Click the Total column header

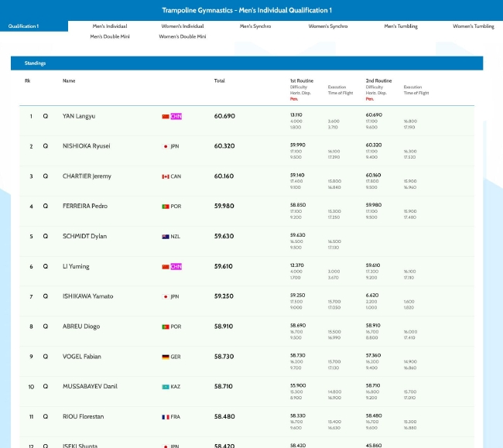[x=220, y=80]
